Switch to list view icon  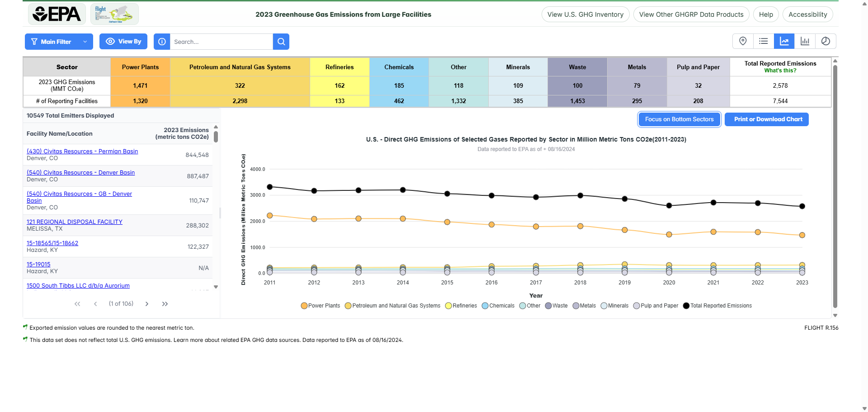point(764,41)
